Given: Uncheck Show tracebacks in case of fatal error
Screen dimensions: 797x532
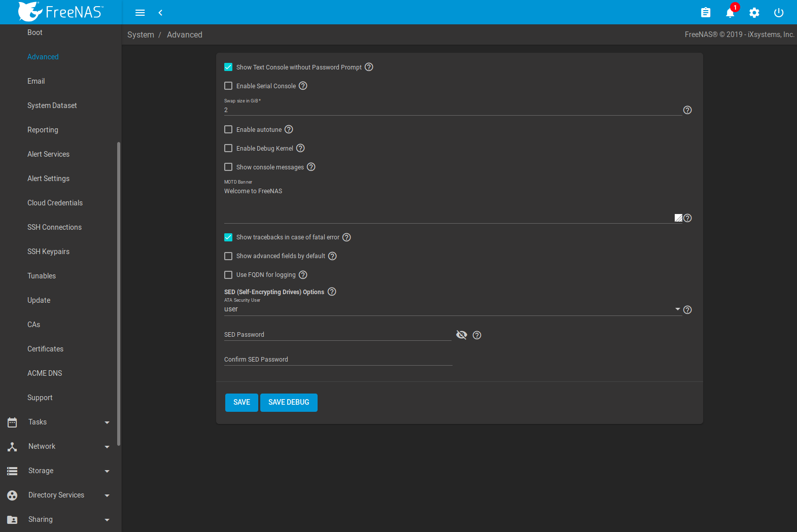Looking at the screenshot, I should 228,237.
